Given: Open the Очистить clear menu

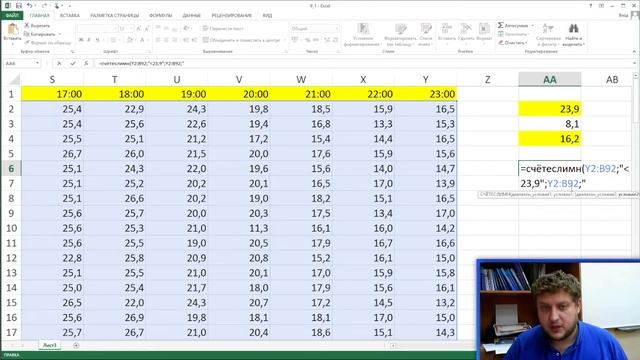Looking at the screenshot, I should click(513, 42).
